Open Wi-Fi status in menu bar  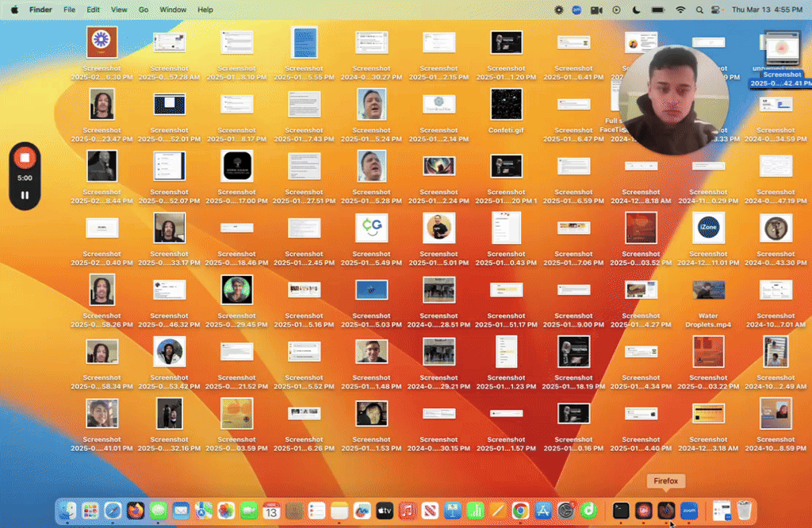[680, 10]
